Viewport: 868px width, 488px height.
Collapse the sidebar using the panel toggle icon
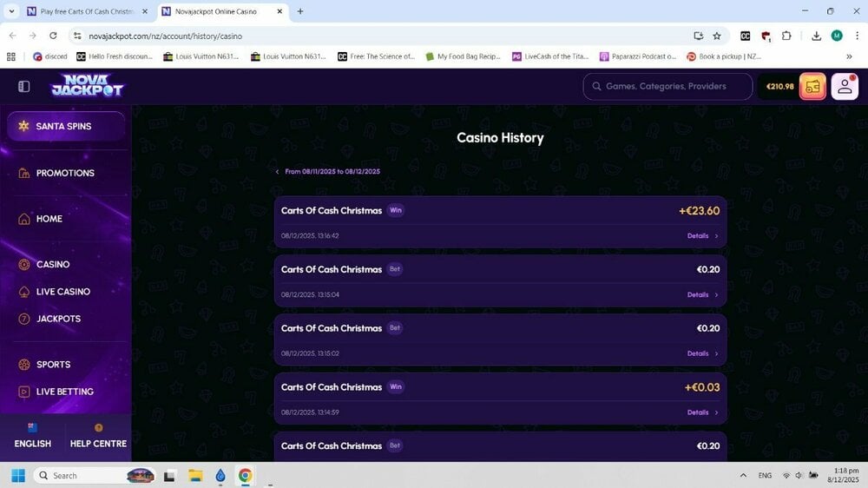24,87
